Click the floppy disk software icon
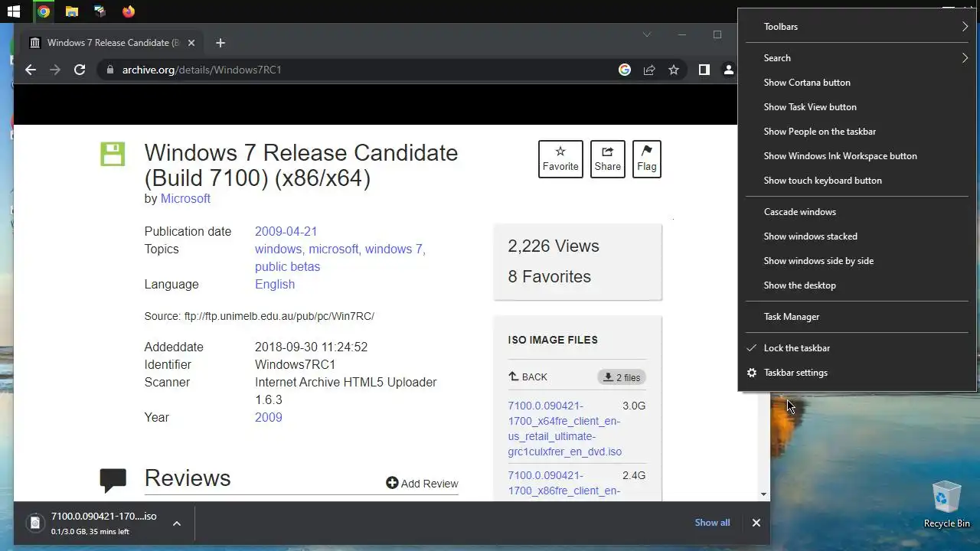Viewport: 980px width, 551px height. click(113, 154)
